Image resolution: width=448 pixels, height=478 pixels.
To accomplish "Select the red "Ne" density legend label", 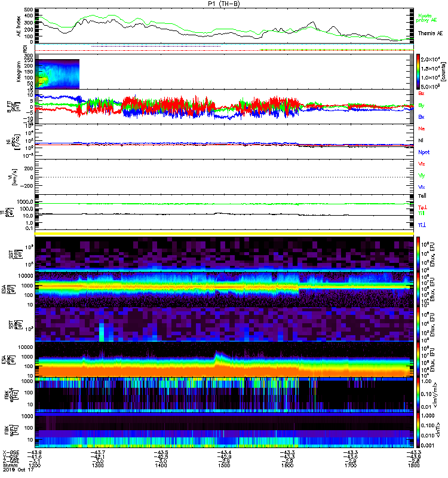I will 421,128.
